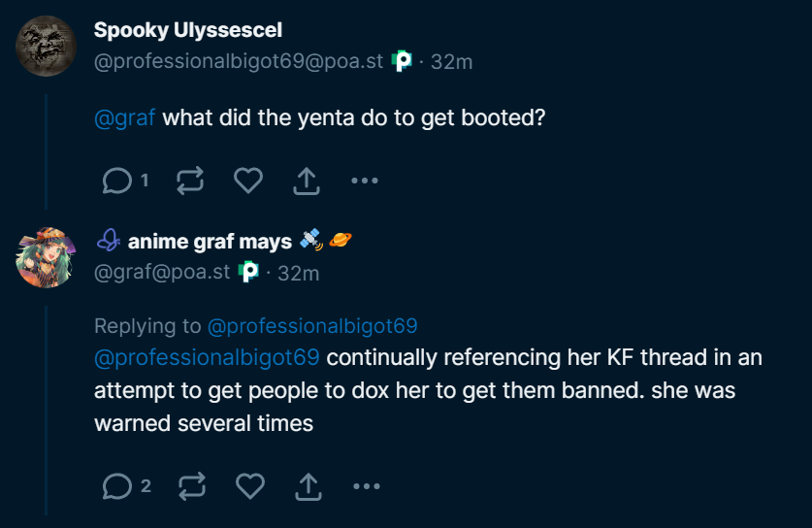Reply to anime graf mays' post

coord(117,485)
